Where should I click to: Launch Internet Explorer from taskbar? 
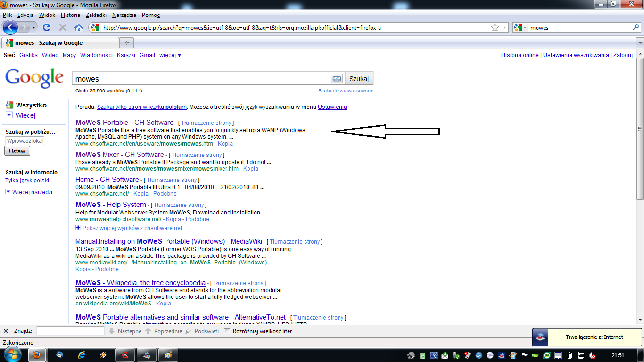pyautogui.click(x=82, y=355)
